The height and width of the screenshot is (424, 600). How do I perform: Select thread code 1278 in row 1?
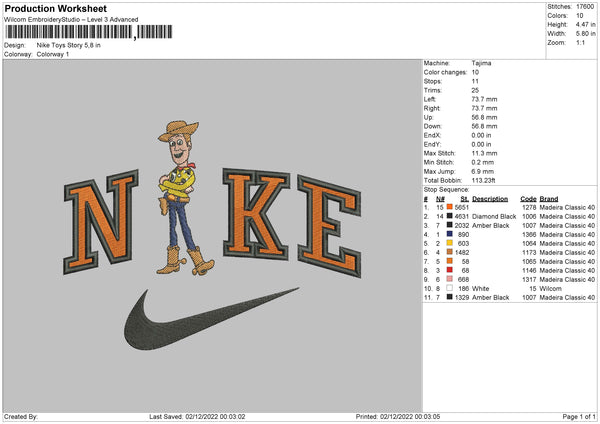pos(529,207)
